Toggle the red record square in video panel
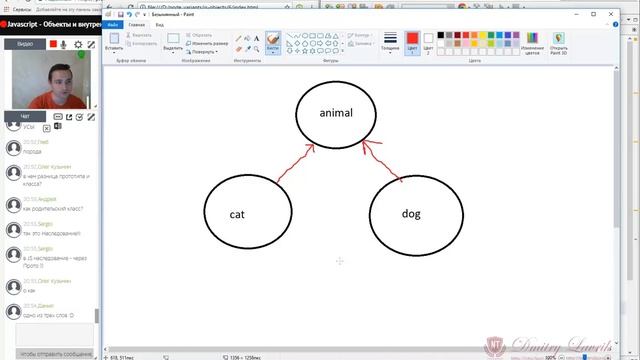640x360 pixels. click(x=53, y=44)
